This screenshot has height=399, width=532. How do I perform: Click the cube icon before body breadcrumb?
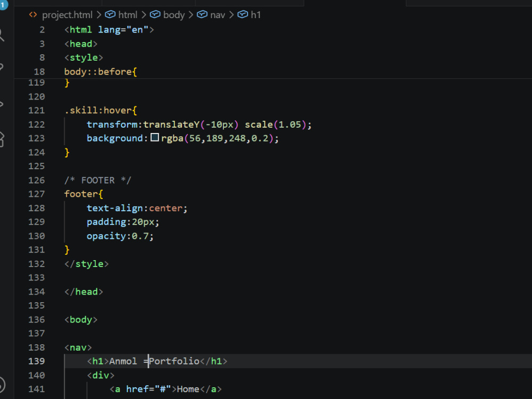[155, 14]
